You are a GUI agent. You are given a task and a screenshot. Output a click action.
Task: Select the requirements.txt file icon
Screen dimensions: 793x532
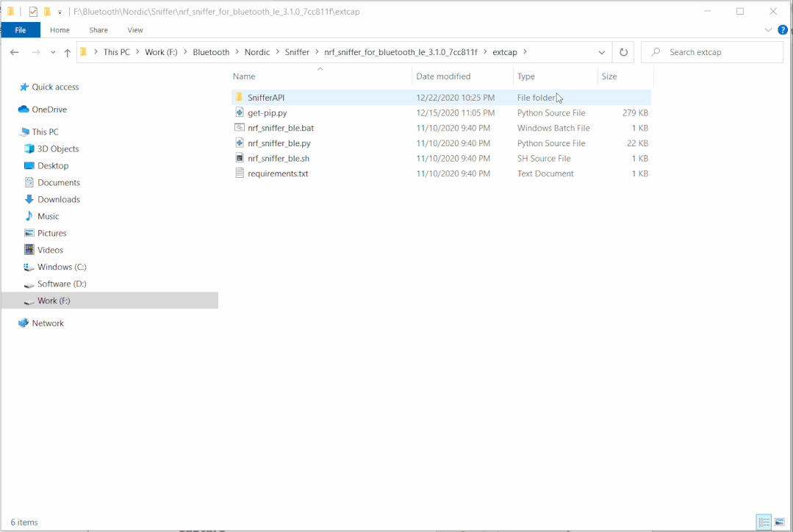click(239, 173)
